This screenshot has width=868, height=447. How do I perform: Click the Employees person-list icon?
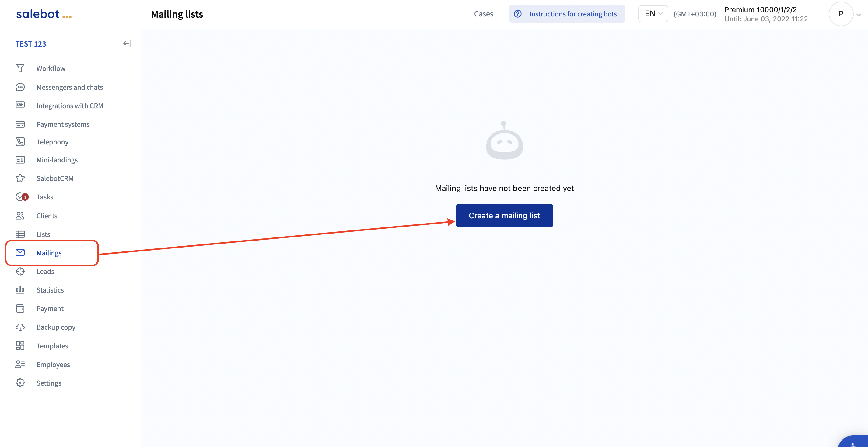coord(20,364)
